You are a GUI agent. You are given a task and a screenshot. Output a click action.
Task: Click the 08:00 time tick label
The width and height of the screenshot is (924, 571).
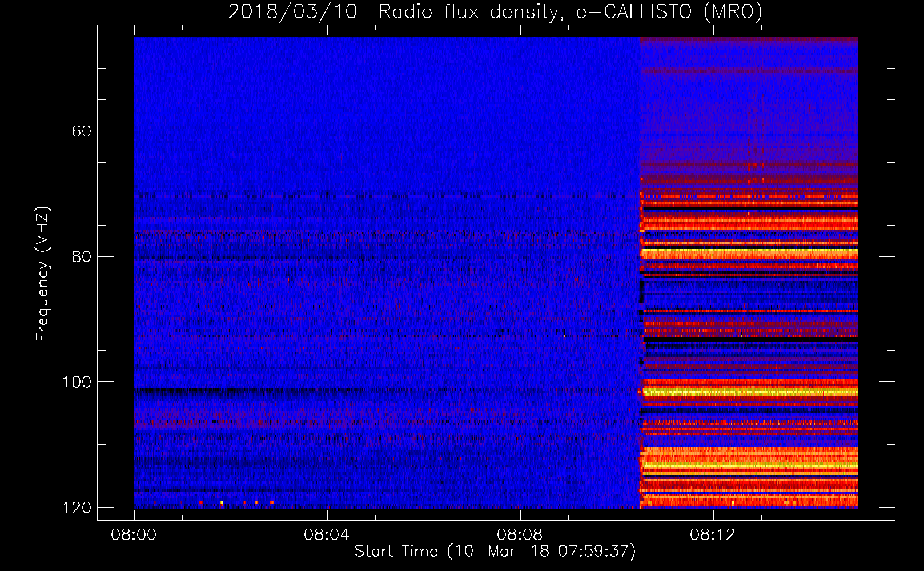(134, 535)
